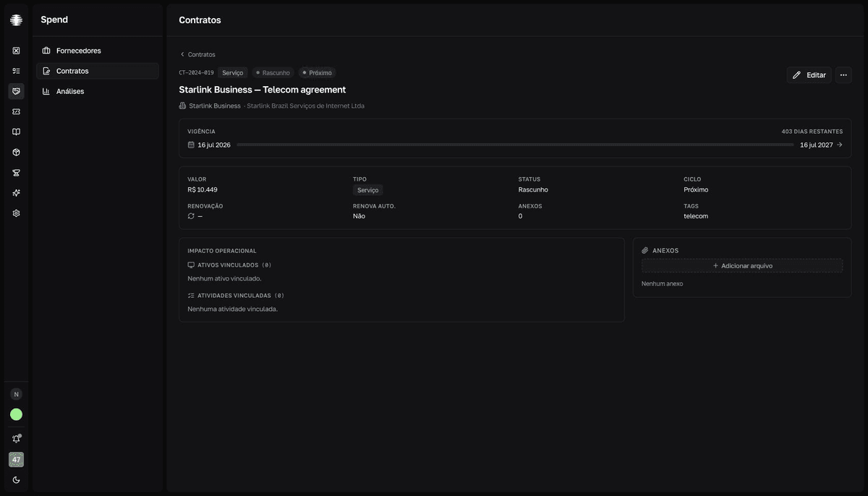Click Nenhum ativo vinculado text
Image resolution: width=868 pixels, height=496 pixels.
224,278
